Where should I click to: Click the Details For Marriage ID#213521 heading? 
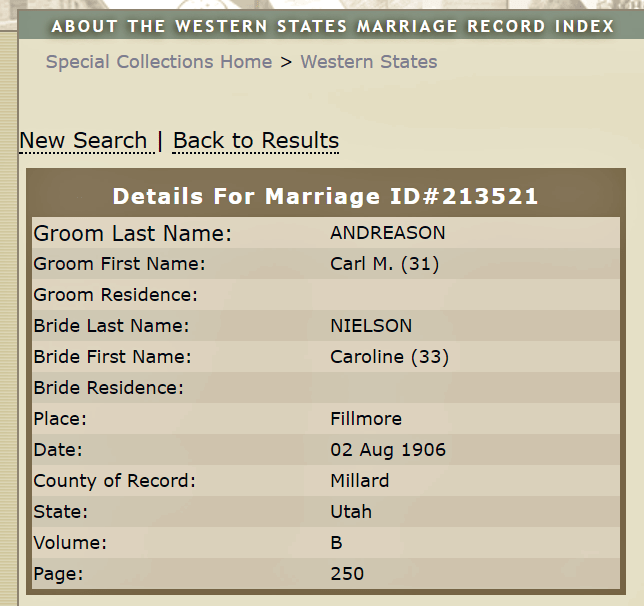tap(326, 196)
